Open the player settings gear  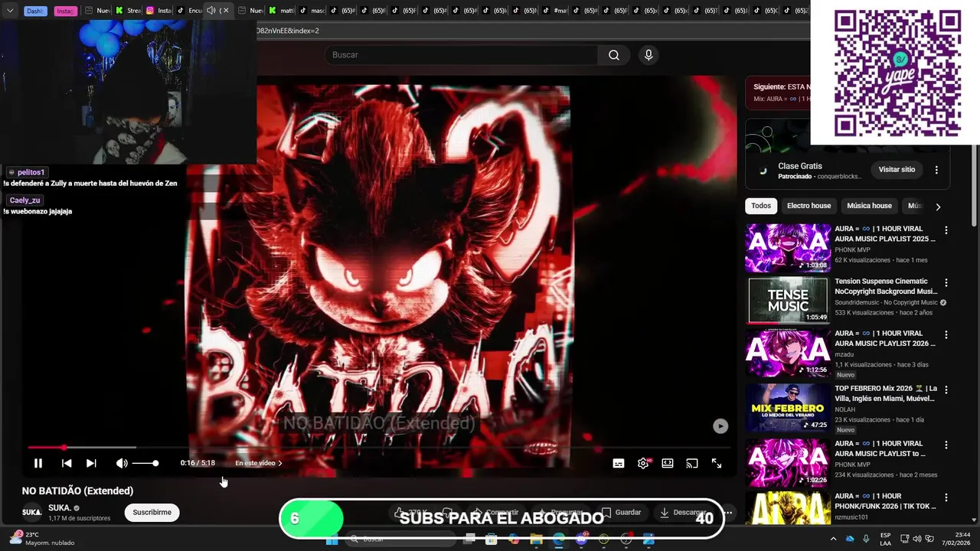[643, 463]
